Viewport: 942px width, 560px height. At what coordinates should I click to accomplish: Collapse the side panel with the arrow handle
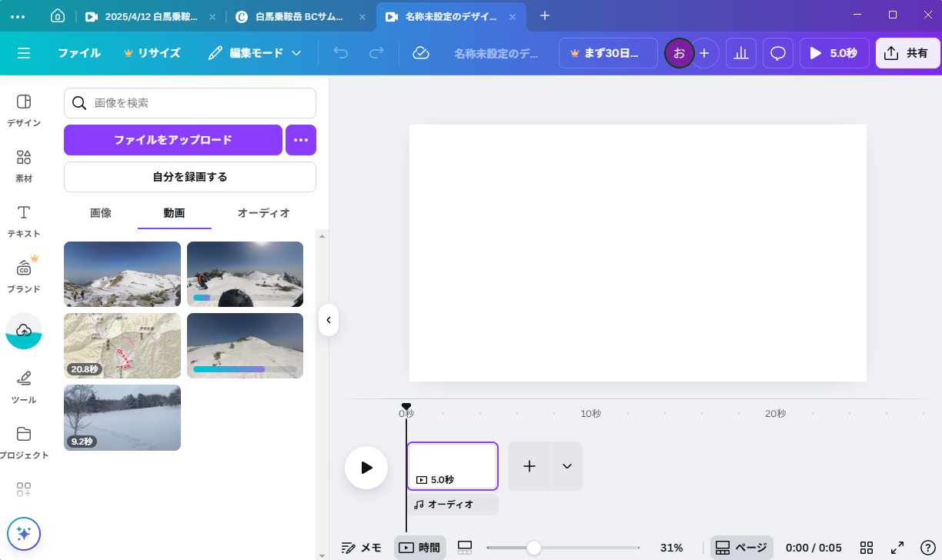click(329, 320)
